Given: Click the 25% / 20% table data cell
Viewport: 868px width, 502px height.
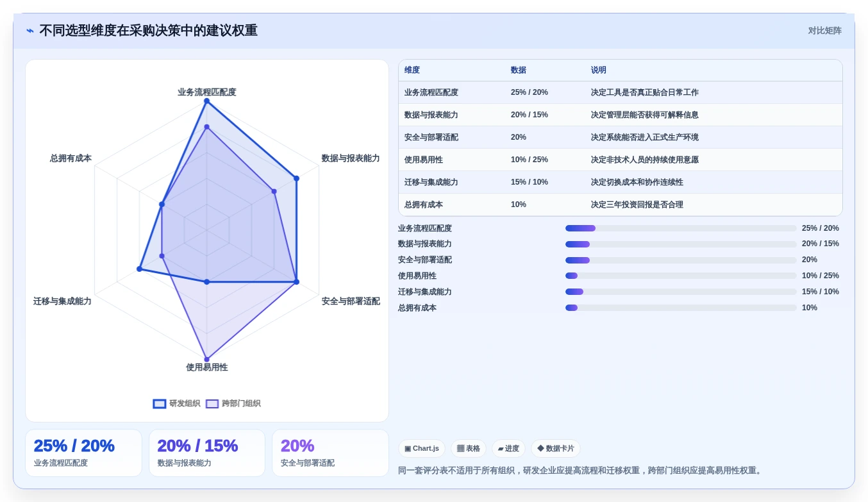Looking at the screenshot, I should (x=530, y=92).
